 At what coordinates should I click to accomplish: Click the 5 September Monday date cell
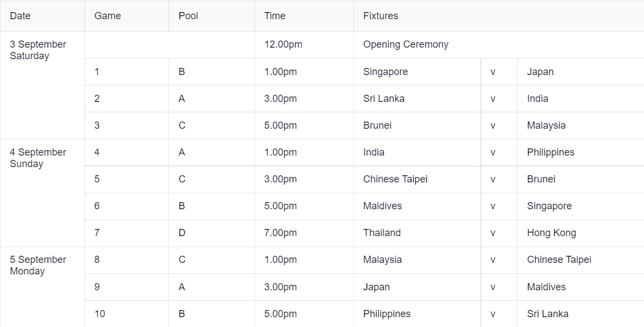(38, 265)
